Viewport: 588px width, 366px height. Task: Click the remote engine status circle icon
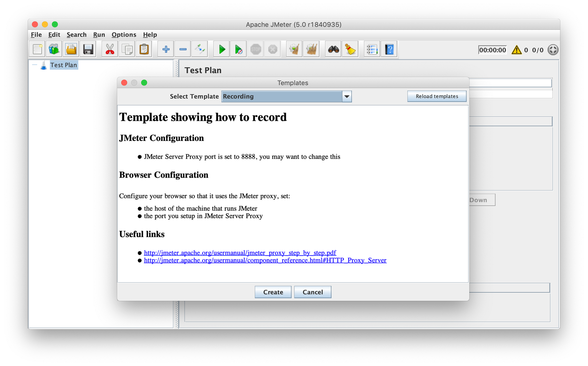(553, 50)
